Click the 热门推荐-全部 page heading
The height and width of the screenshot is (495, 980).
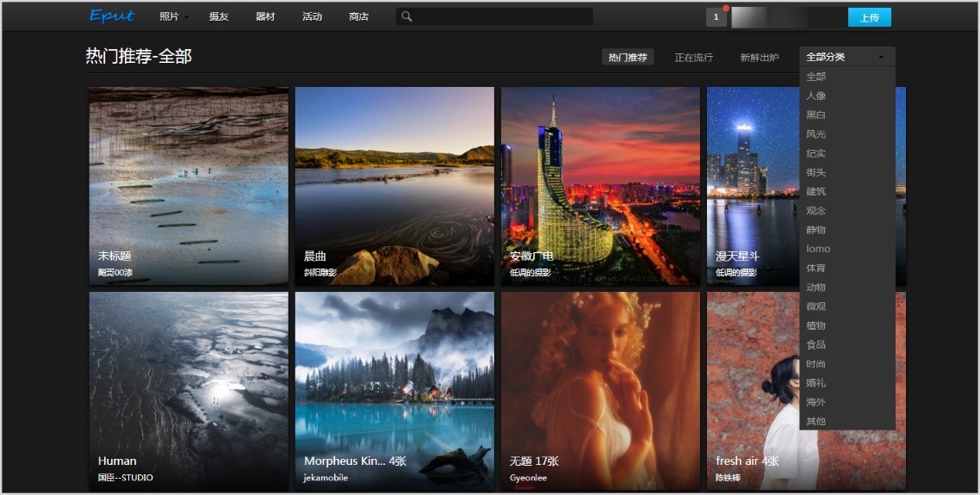pos(139,56)
